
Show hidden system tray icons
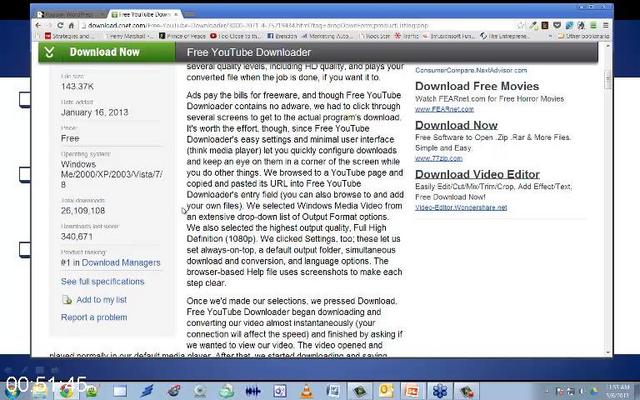tap(547, 391)
